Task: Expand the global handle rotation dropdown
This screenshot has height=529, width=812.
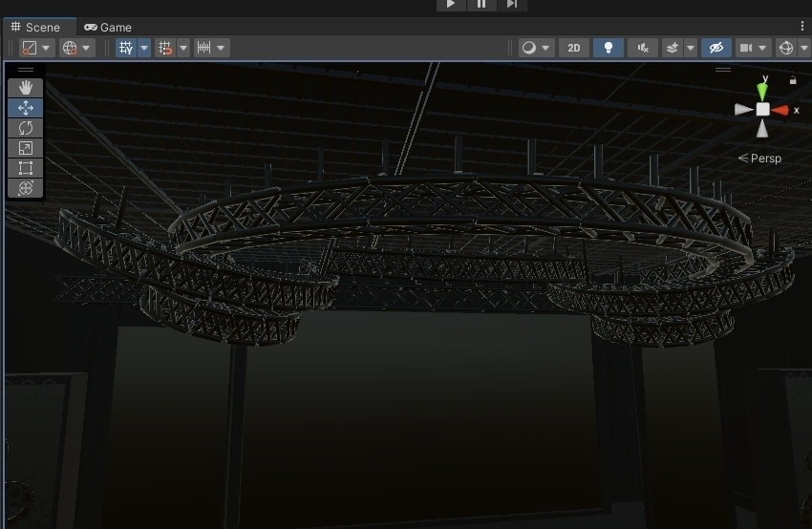Action: tap(86, 48)
